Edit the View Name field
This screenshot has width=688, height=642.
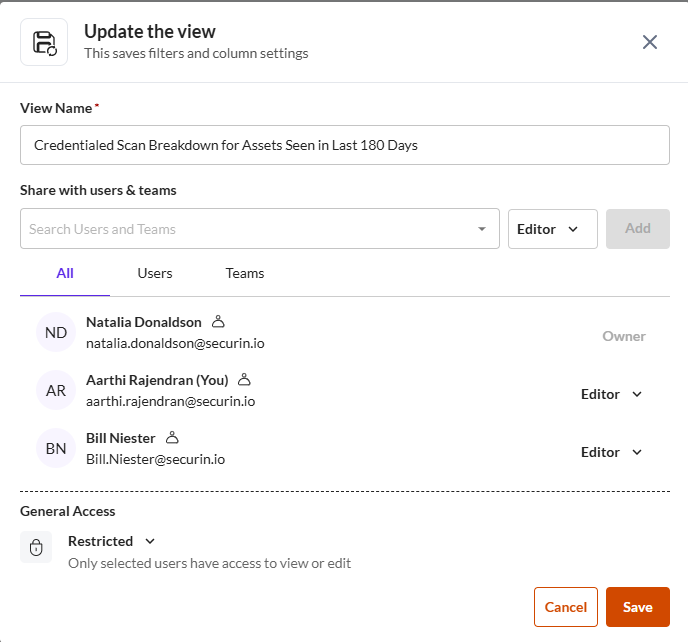(344, 145)
